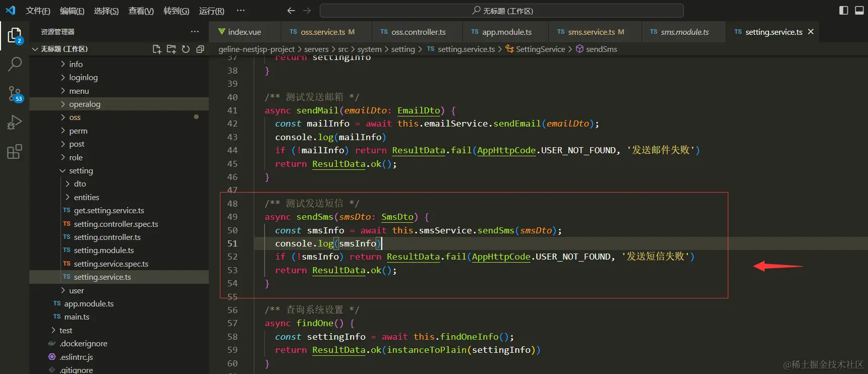
Task: Open the 编辑(E) menu
Action: 72,11
